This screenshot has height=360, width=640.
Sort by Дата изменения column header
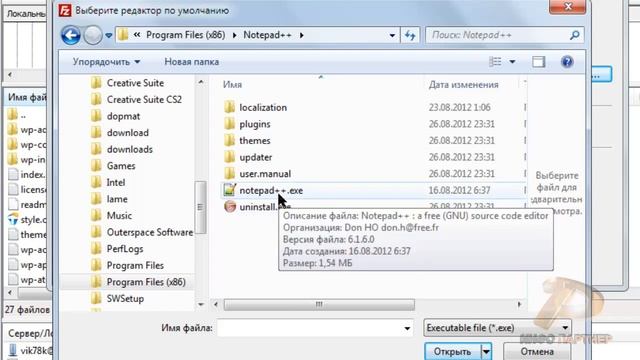pos(463,84)
